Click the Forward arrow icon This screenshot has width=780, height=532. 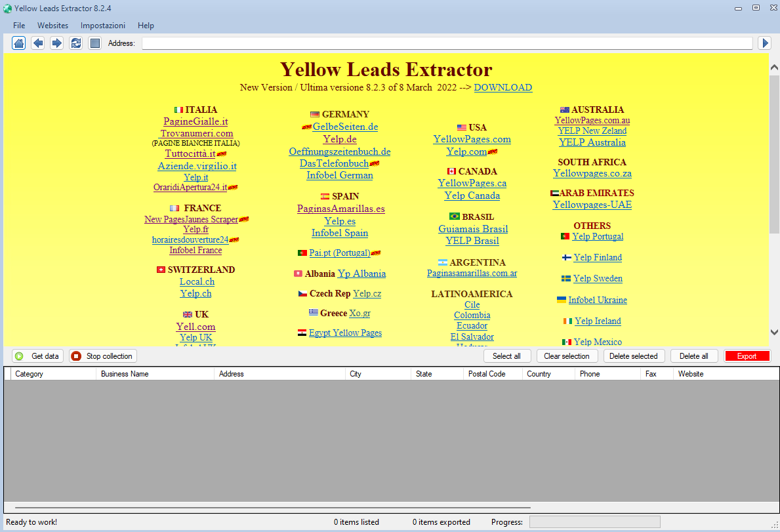(56, 42)
